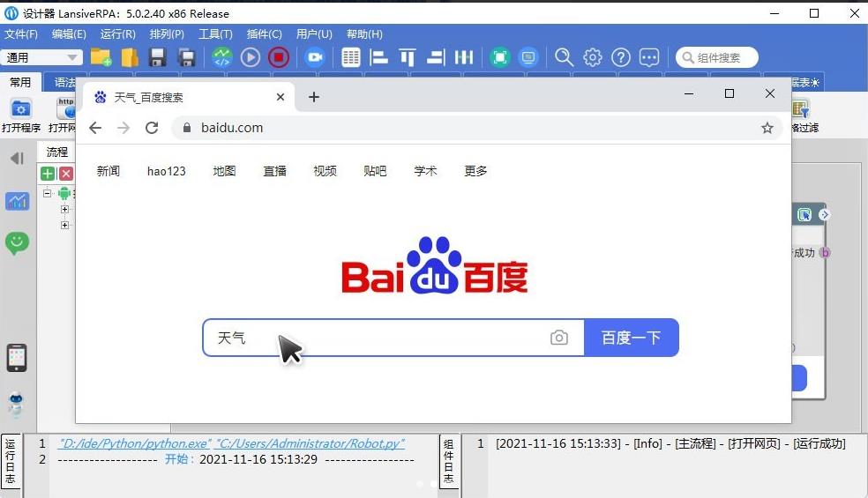Click the baidu.com address bar

click(476, 128)
